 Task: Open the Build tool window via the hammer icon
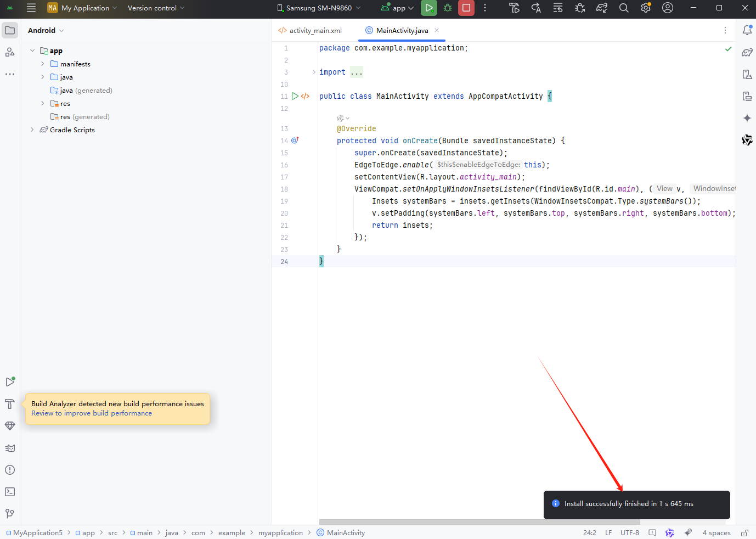pos(10,404)
